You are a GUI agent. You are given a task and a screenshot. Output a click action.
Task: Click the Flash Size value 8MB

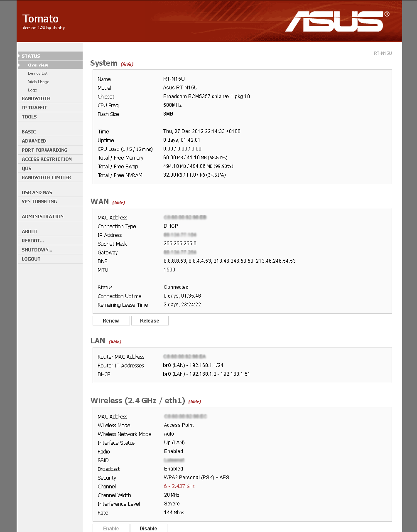coord(168,114)
